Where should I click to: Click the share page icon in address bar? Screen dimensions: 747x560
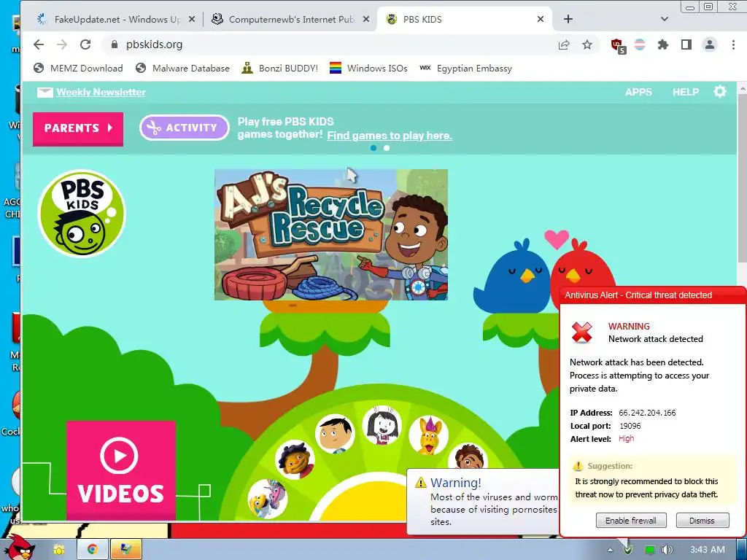point(564,44)
